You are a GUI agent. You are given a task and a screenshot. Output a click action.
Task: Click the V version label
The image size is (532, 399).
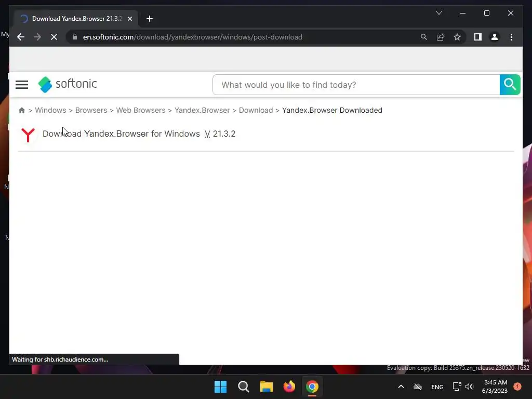coord(207,134)
